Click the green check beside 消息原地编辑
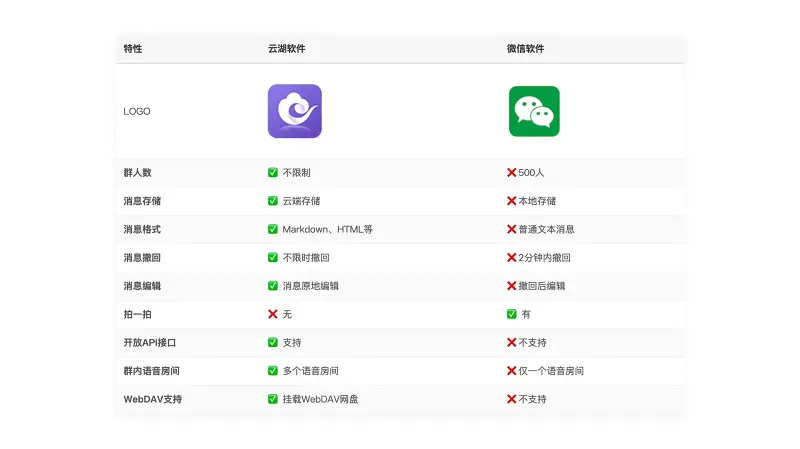This screenshot has width=800, height=449. coord(273,286)
